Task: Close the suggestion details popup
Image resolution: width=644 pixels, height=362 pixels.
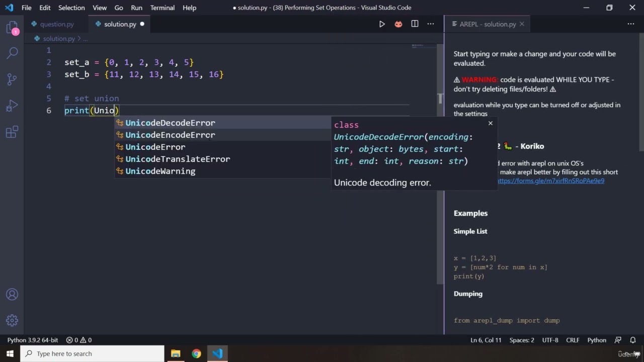Action: (491, 123)
